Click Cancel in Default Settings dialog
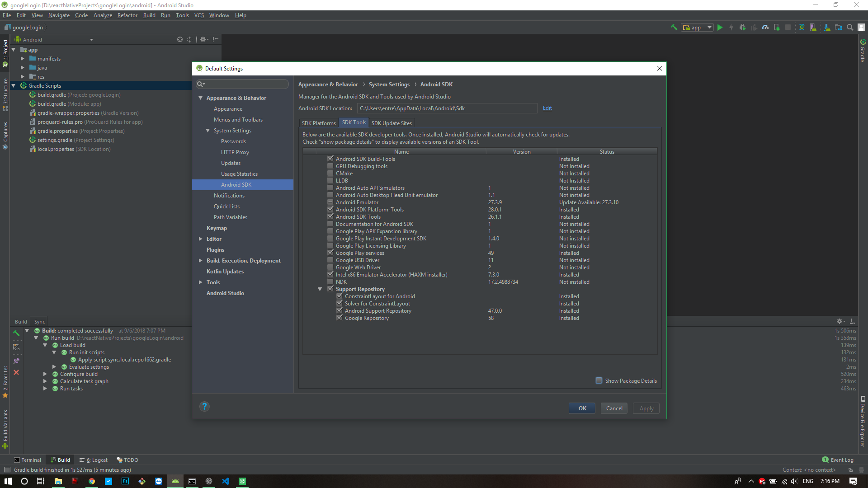Image resolution: width=868 pixels, height=488 pixels. point(614,408)
